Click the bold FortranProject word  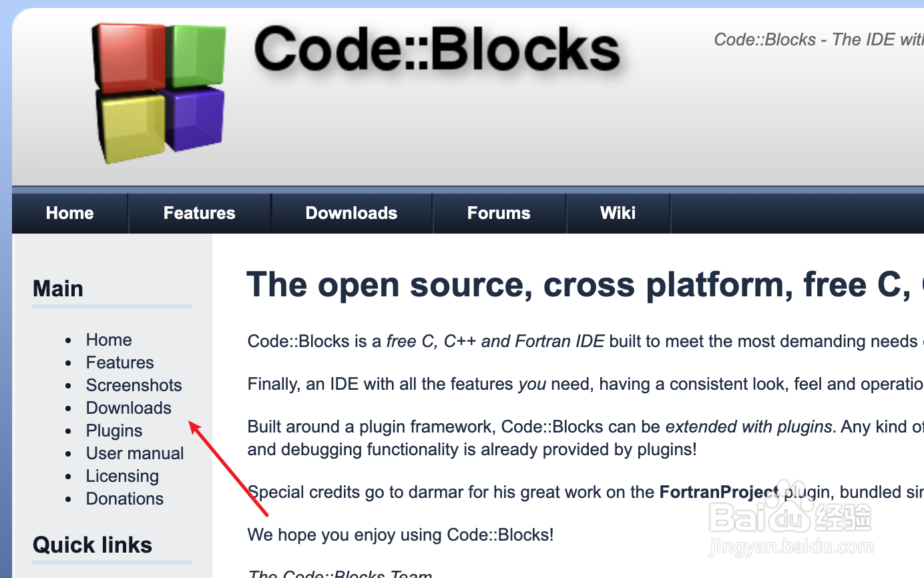click(x=719, y=493)
